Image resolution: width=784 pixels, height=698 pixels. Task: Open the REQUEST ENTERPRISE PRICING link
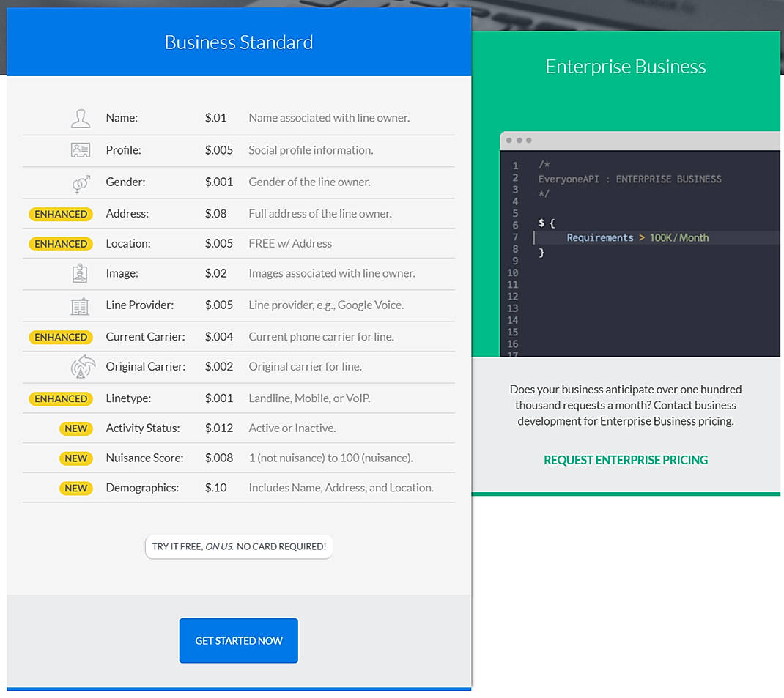click(x=626, y=460)
